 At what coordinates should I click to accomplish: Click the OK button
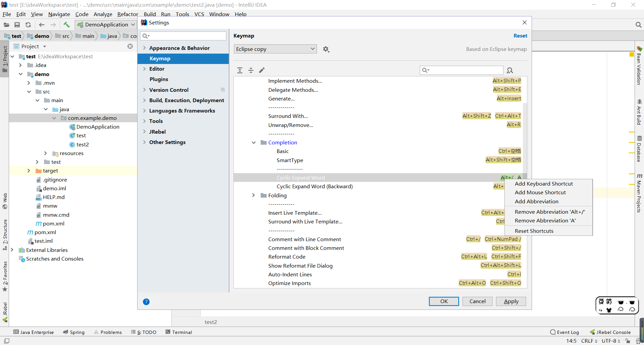444,301
